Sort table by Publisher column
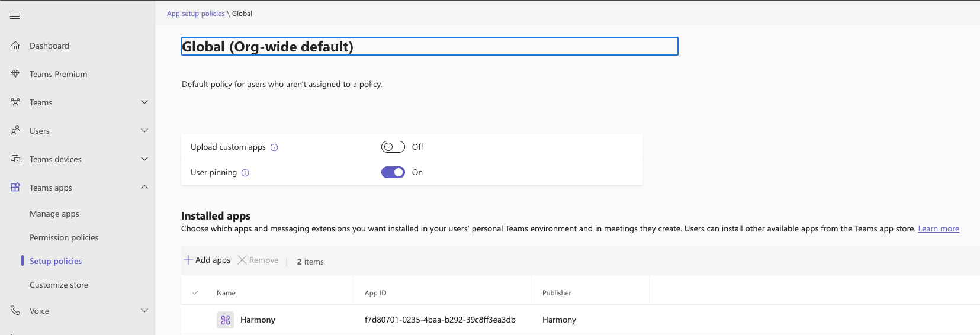This screenshot has width=980, height=335. point(557,293)
